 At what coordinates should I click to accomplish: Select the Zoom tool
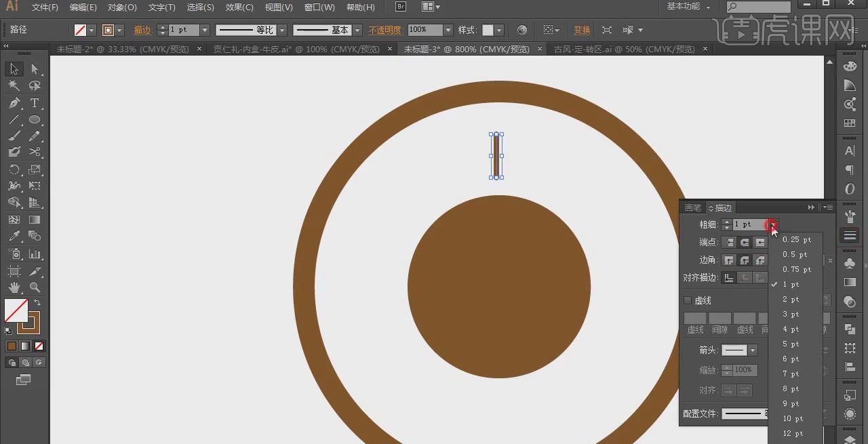[x=35, y=287]
